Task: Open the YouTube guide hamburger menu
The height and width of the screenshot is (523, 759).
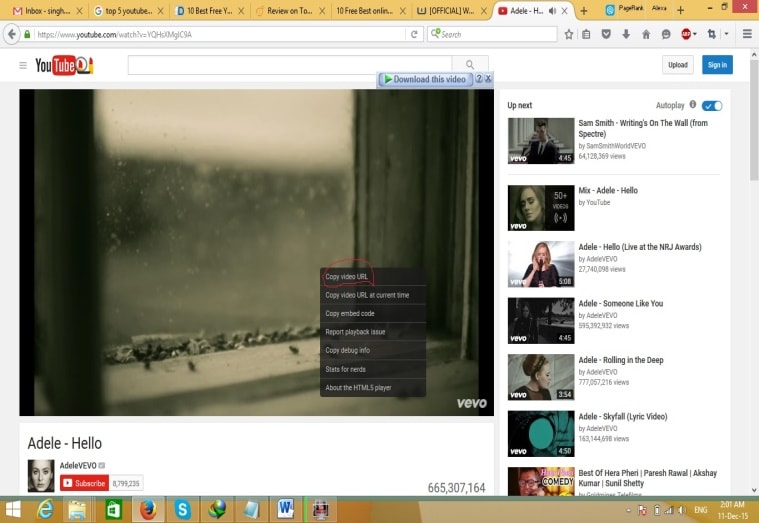Action: (23, 65)
